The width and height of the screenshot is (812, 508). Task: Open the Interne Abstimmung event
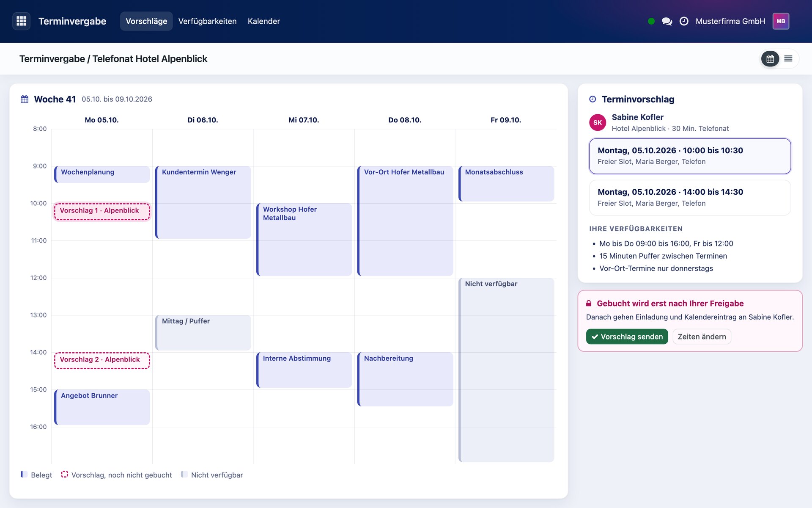coord(304,370)
